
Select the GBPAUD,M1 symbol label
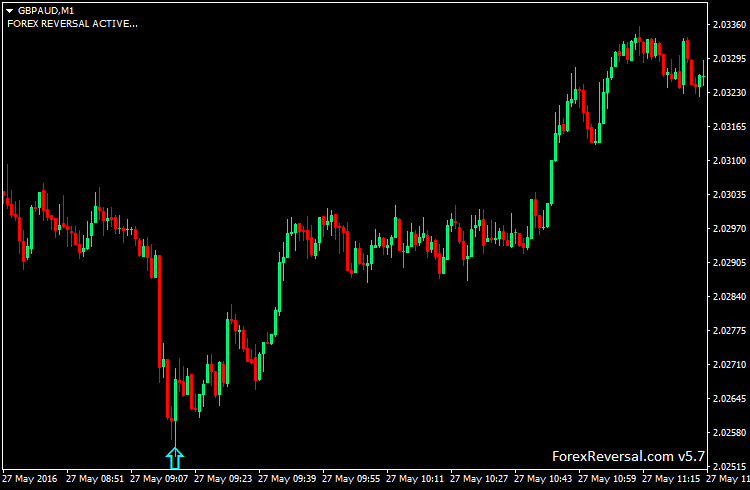[46, 11]
